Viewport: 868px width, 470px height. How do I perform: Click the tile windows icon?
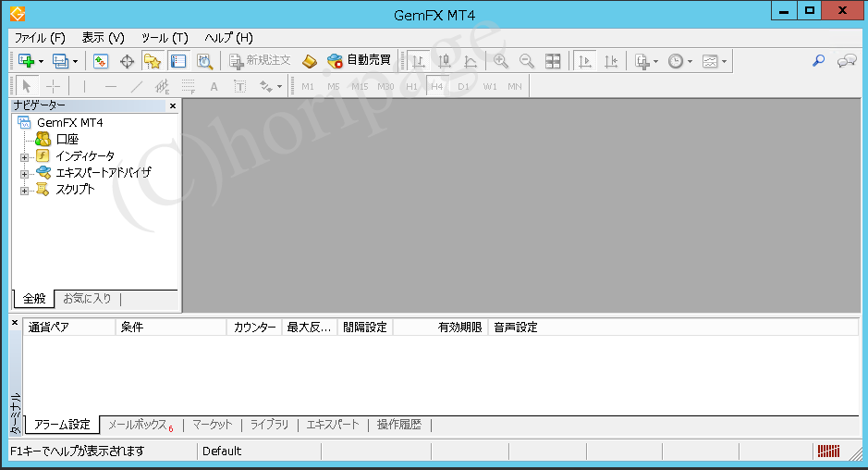tap(553, 61)
